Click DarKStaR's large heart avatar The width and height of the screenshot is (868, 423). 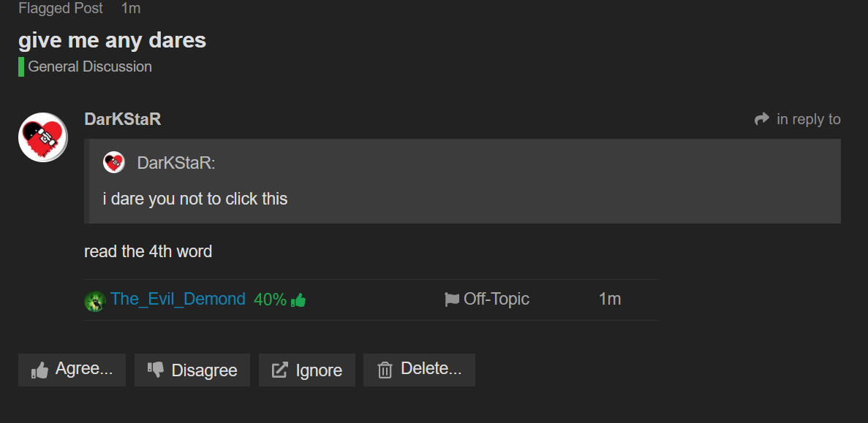tap(43, 137)
